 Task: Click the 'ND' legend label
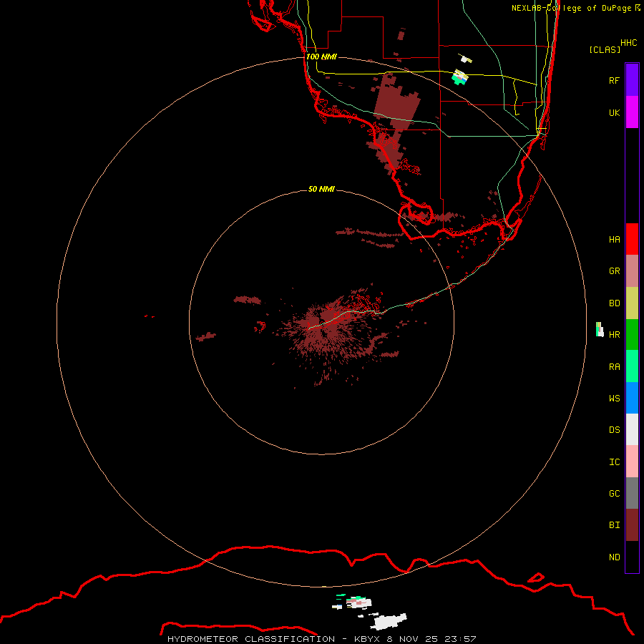tap(615, 557)
